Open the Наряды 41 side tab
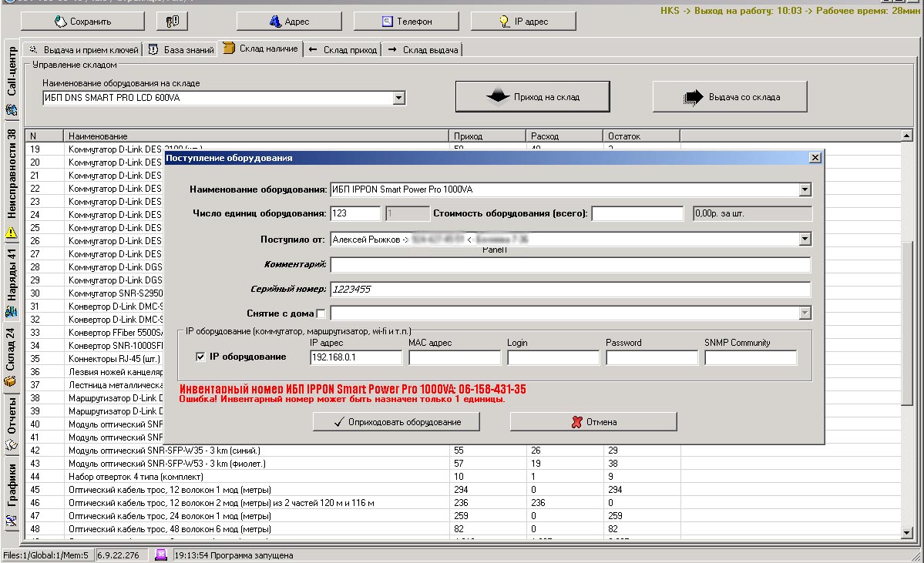The height and width of the screenshot is (563, 924). click(x=12, y=283)
